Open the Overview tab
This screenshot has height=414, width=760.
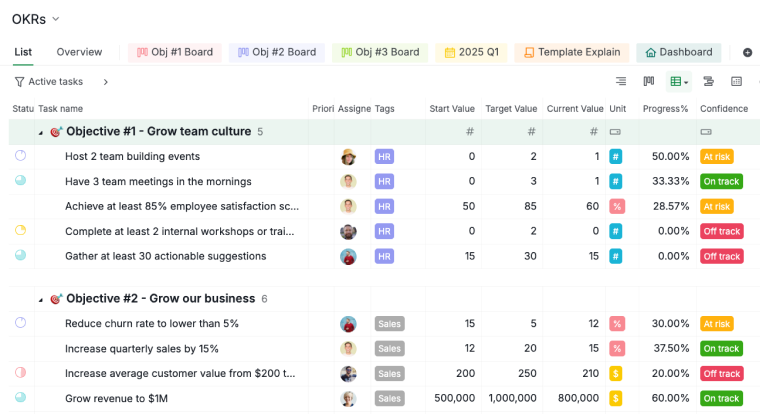click(79, 52)
